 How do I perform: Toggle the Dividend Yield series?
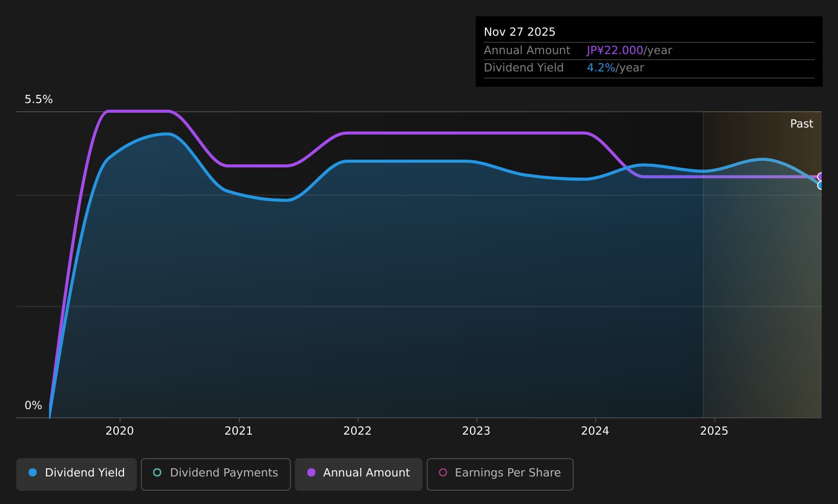tap(77, 474)
